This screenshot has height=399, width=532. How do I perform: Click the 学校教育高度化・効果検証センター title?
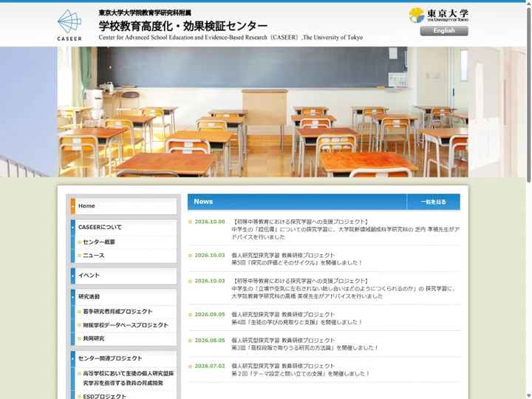[x=183, y=26]
